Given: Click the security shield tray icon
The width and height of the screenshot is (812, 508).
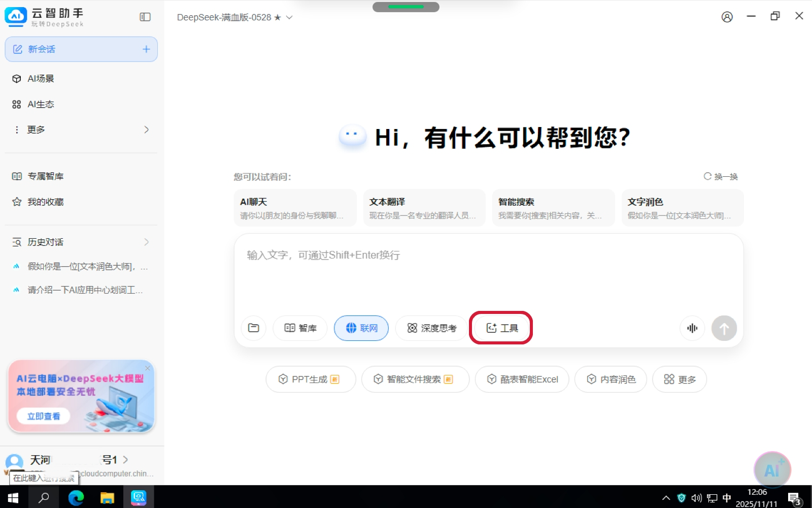Looking at the screenshot, I should 682,498.
